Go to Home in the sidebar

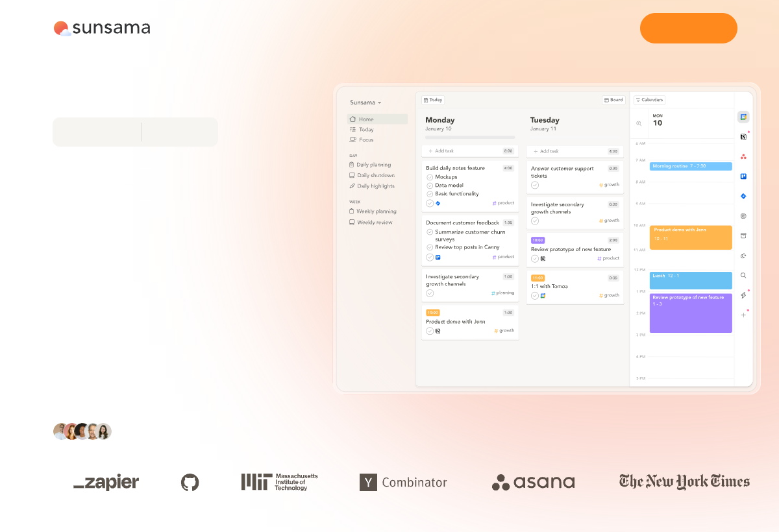pos(377,119)
